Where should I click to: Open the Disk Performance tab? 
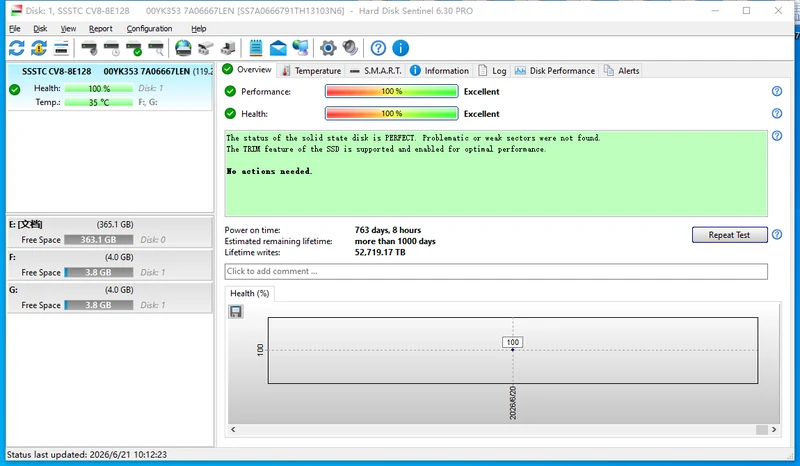click(x=555, y=70)
